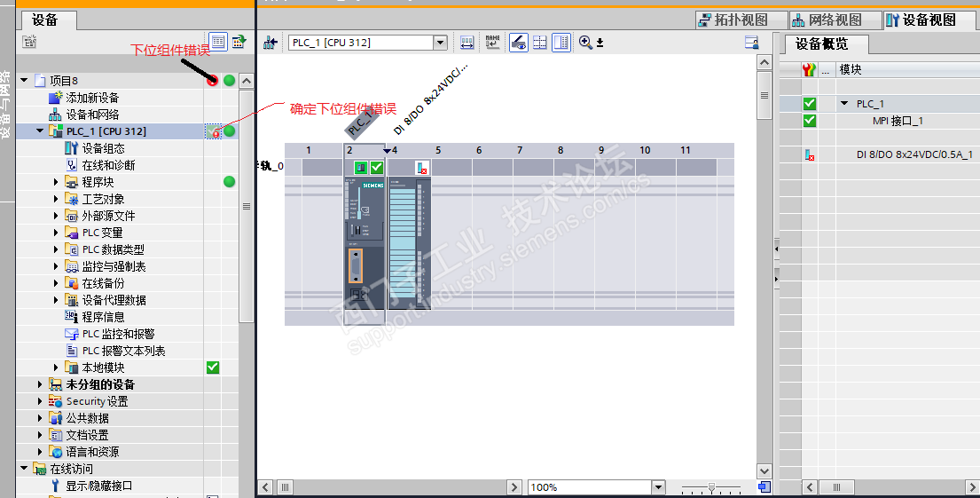Click the DI 8/DO 8x24VDC/0.5A_1 overview row
Image resolution: width=980 pixels, height=498 pixels.
(x=914, y=154)
